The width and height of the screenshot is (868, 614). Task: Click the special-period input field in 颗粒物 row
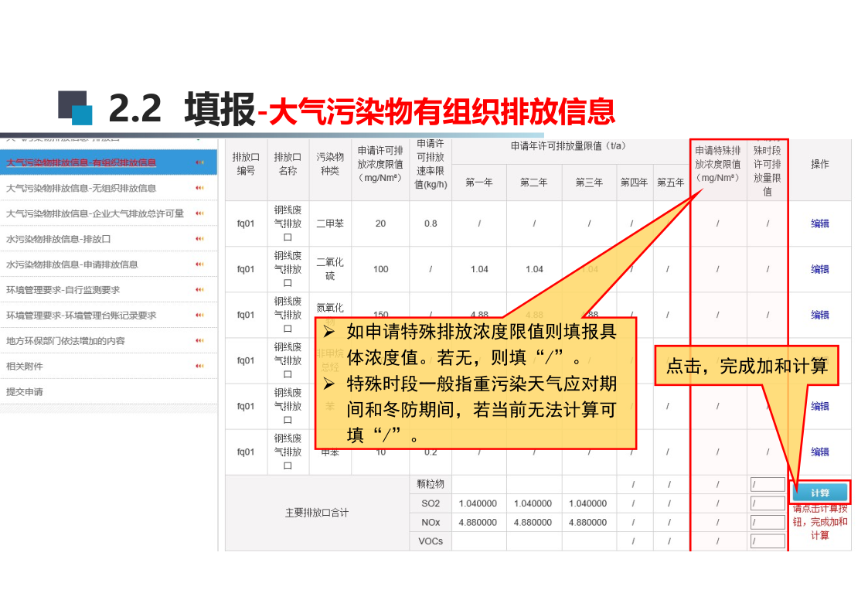(768, 485)
